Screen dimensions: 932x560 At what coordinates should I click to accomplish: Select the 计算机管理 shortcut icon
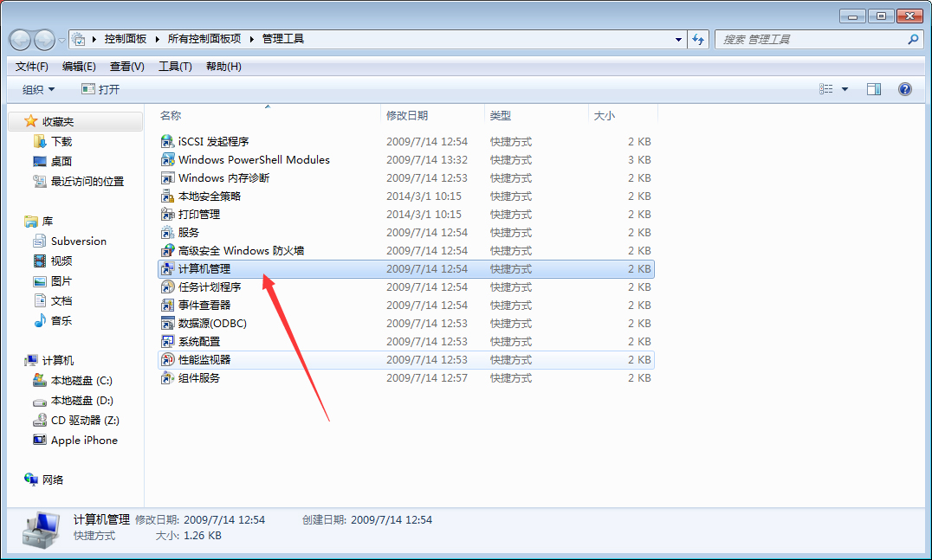click(204, 268)
